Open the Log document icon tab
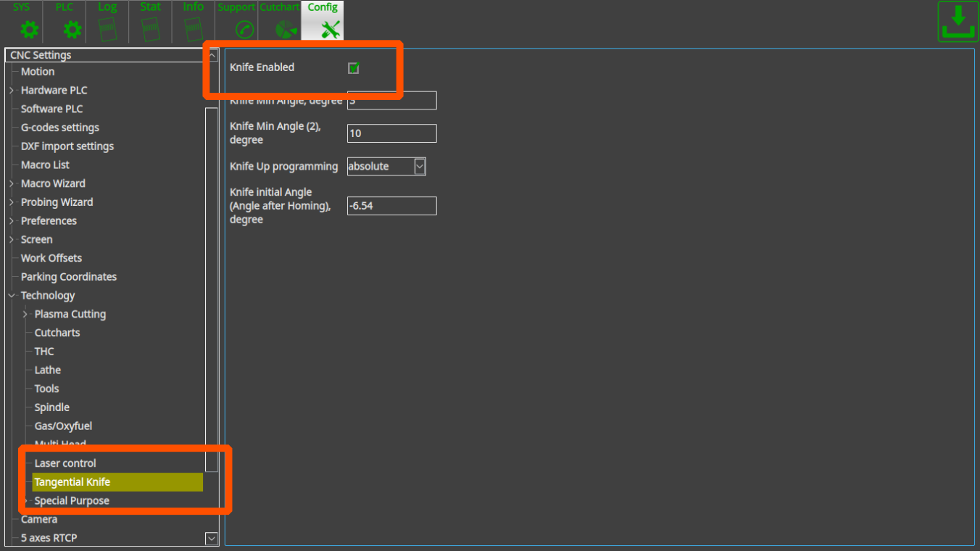The width and height of the screenshot is (980, 551). (x=107, y=21)
